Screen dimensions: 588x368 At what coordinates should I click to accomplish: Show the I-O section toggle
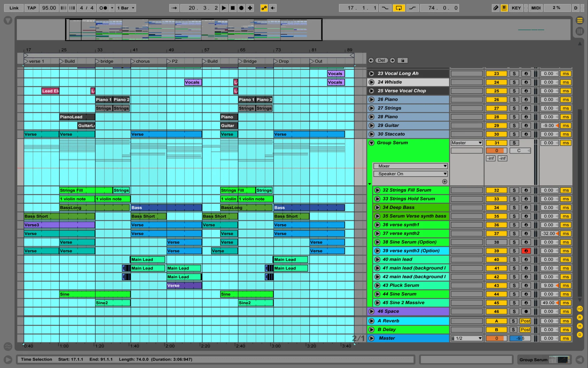580,309
